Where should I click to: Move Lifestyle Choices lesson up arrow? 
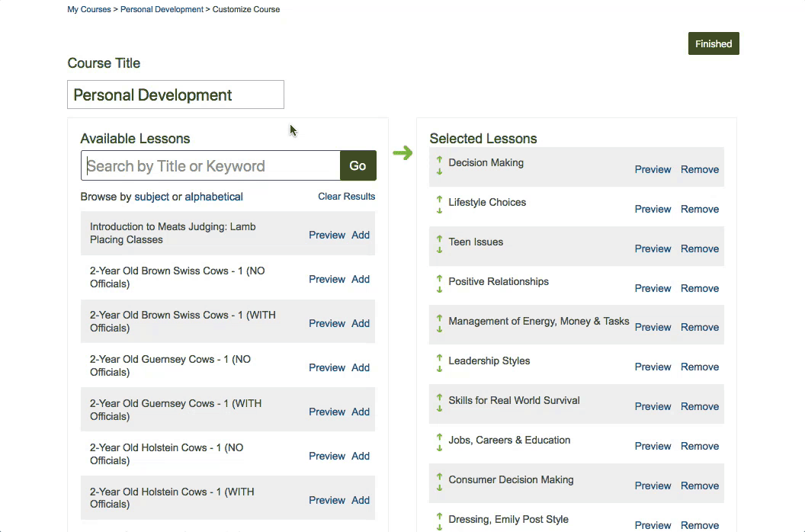point(439,199)
